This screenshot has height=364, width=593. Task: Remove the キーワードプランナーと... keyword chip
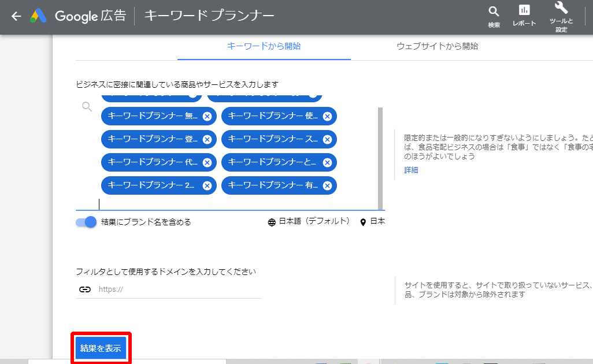coord(327,162)
